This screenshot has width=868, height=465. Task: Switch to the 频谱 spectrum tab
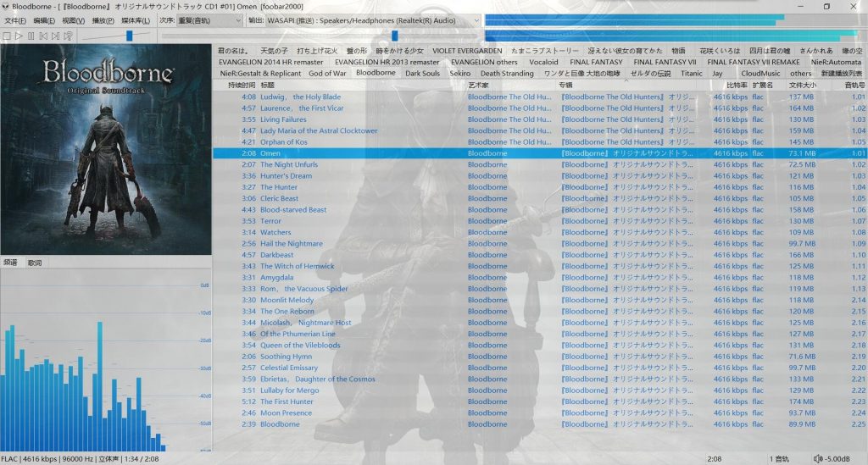pos(10,263)
